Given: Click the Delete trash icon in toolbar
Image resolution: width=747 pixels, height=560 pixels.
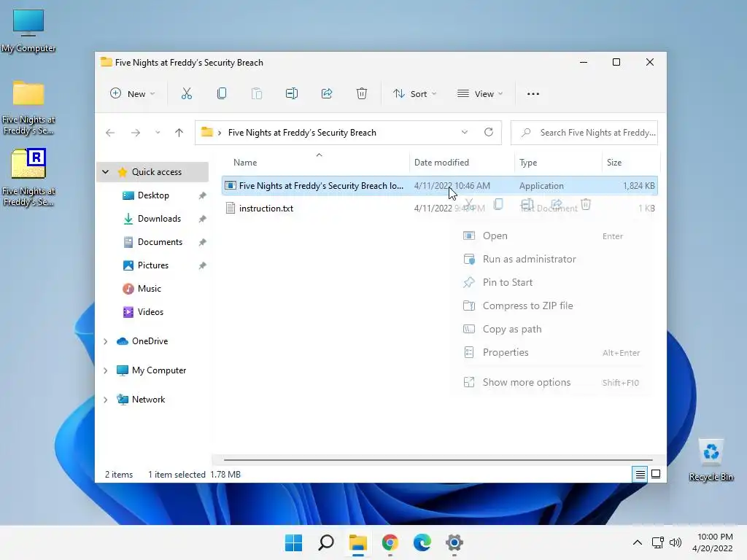Looking at the screenshot, I should (362, 94).
